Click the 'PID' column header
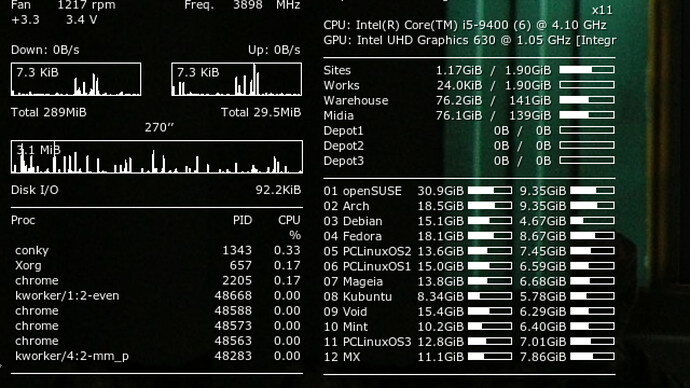The height and width of the screenshot is (388, 690). pyautogui.click(x=242, y=220)
